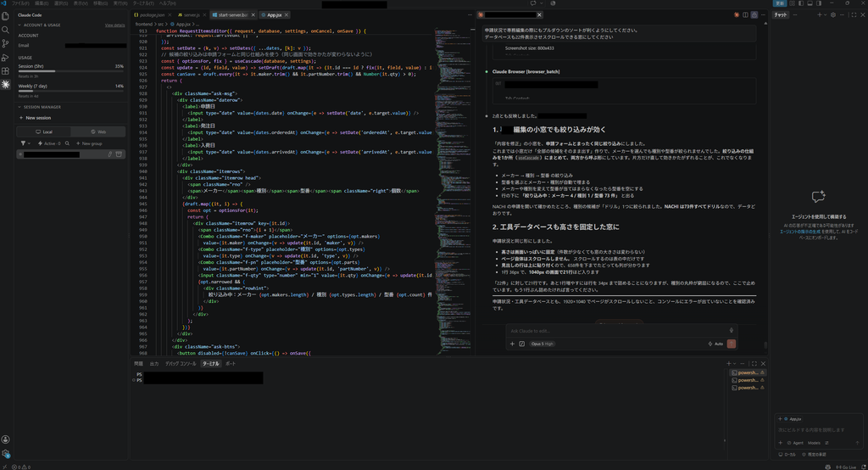
Task: Switch to the package.json editor tab
Action: 152,15
